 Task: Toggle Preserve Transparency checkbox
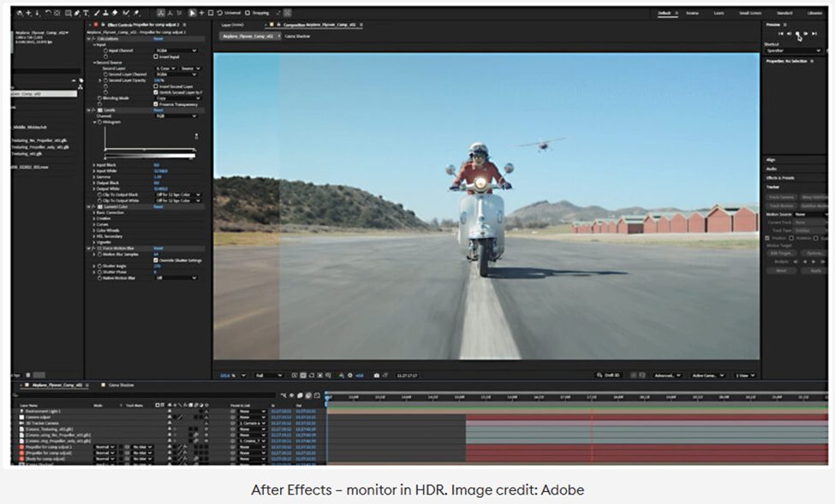point(156,104)
